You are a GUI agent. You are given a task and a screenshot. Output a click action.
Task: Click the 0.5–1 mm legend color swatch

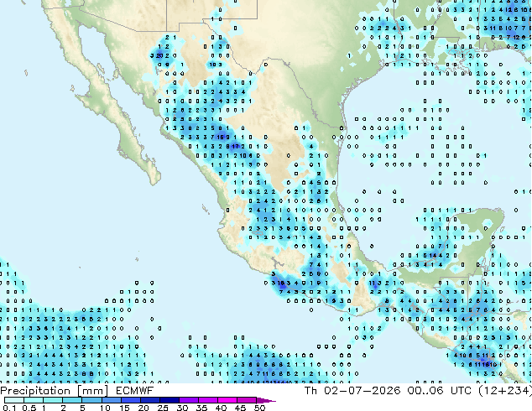34,400
